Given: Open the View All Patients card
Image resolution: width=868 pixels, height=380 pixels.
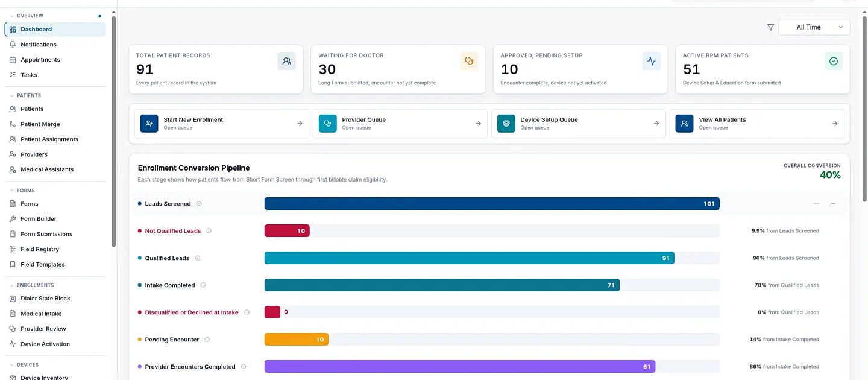Looking at the screenshot, I should tap(756, 124).
